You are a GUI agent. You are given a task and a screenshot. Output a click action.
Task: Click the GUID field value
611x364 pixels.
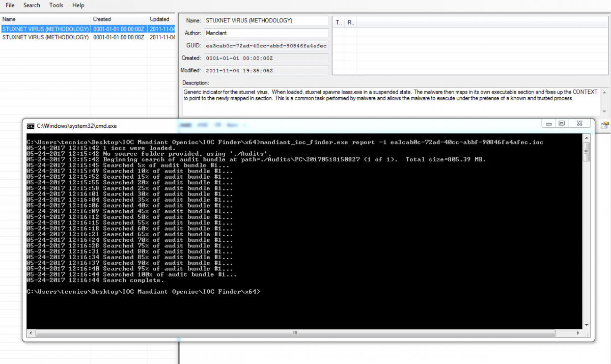(266, 46)
